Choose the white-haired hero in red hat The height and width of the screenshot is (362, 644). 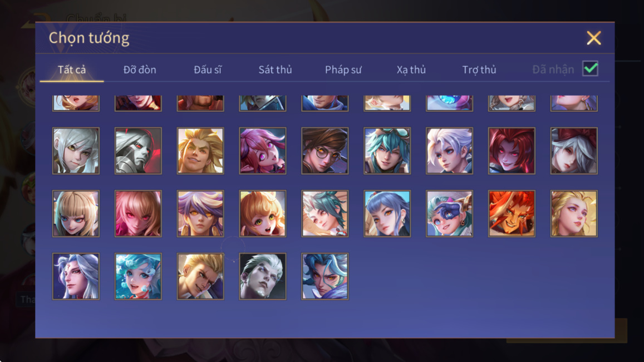[574, 151]
